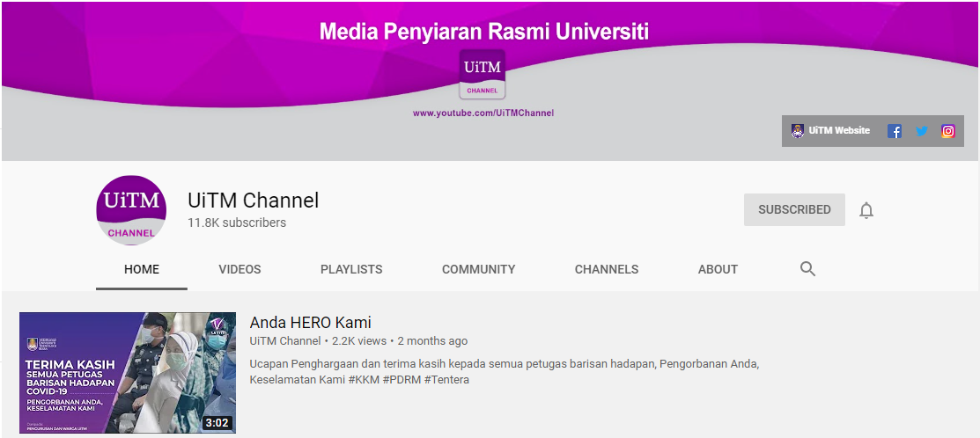Open the CHANNELS tab
This screenshot has width=980, height=438.
(607, 269)
